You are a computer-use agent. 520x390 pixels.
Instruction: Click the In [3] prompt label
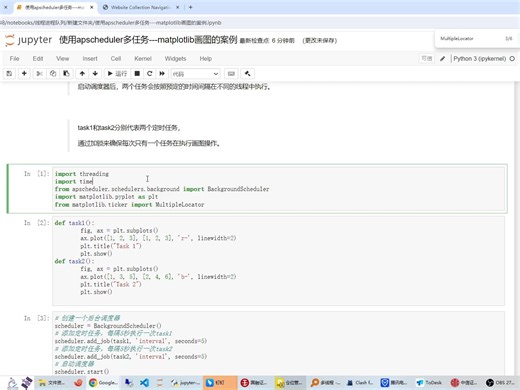[x=36, y=318]
